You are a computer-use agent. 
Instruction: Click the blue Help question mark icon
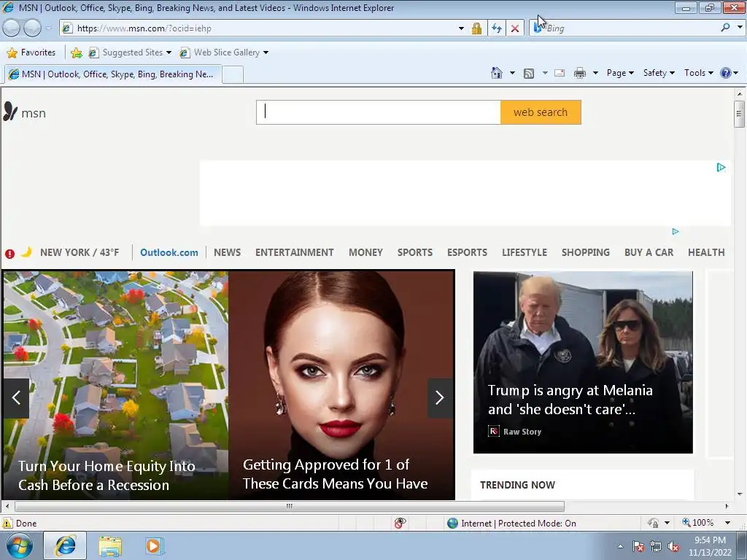[726, 73]
